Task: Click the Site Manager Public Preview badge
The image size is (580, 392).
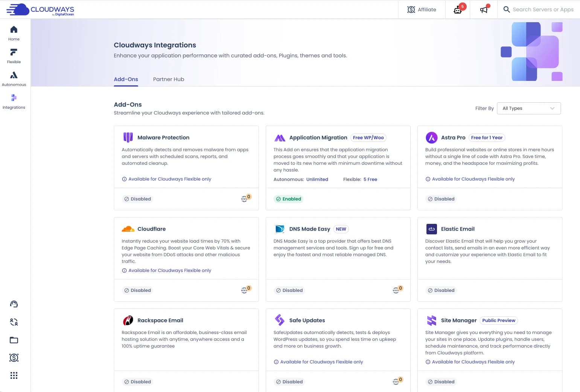Action: tap(498, 321)
